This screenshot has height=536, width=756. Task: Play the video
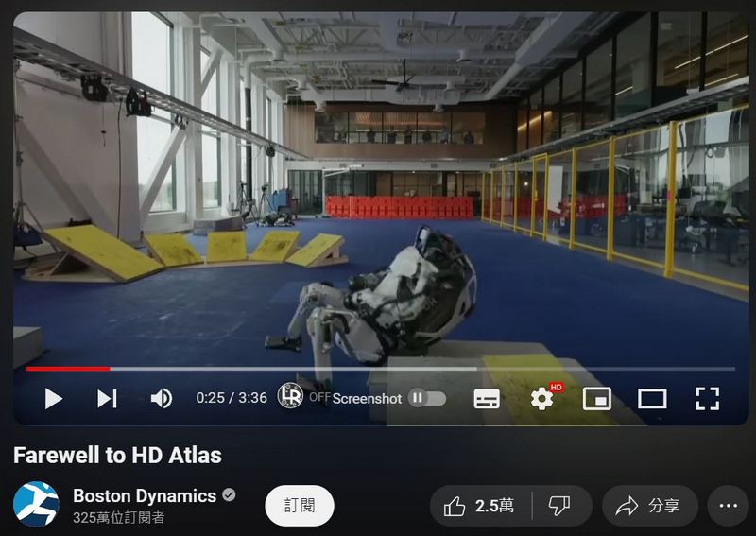click(x=53, y=399)
